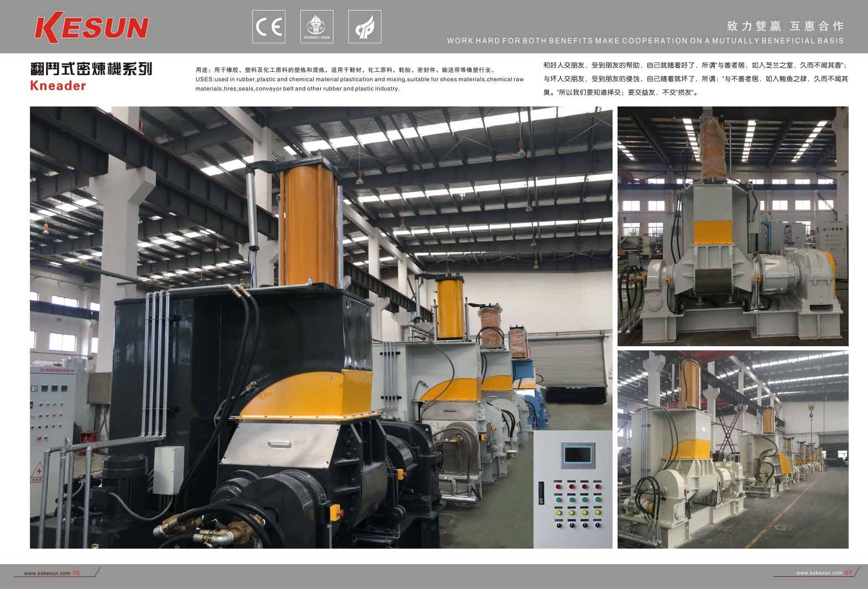Open the www.kskesun.com link beside page 06
Screen dimensions: 868x589
click(x=47, y=573)
